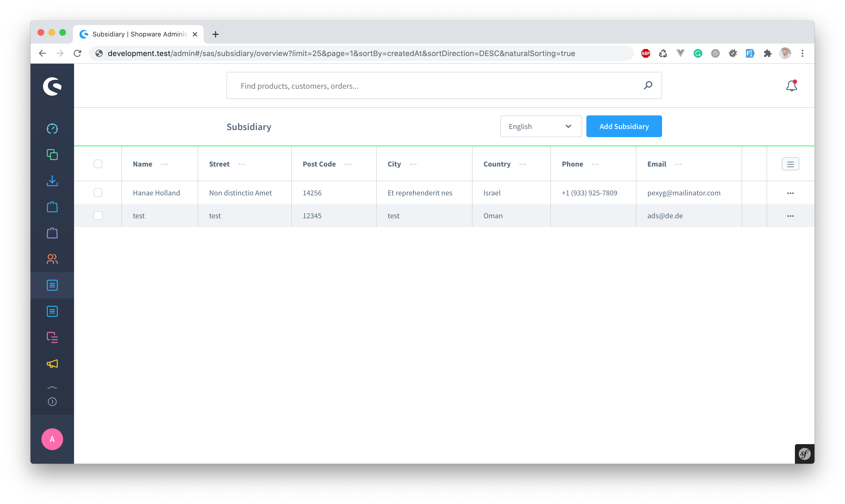Open the Symfony debug toolbar icon
Viewport: 845px width, 504px height.
804,454
